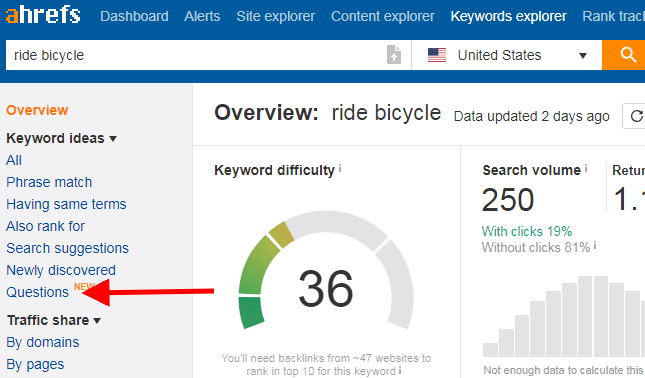Click the Overview: ride bicycle heading
This screenshot has height=378, width=645.
pos(327,113)
